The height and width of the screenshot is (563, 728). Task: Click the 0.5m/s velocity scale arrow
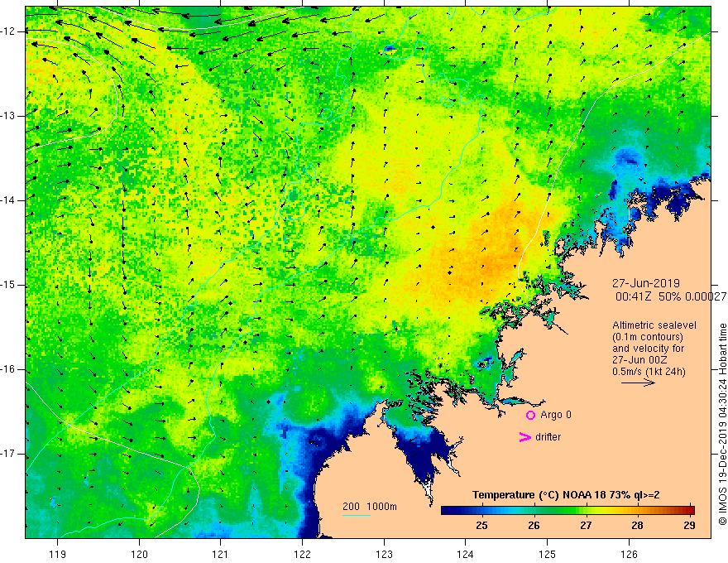(638, 383)
